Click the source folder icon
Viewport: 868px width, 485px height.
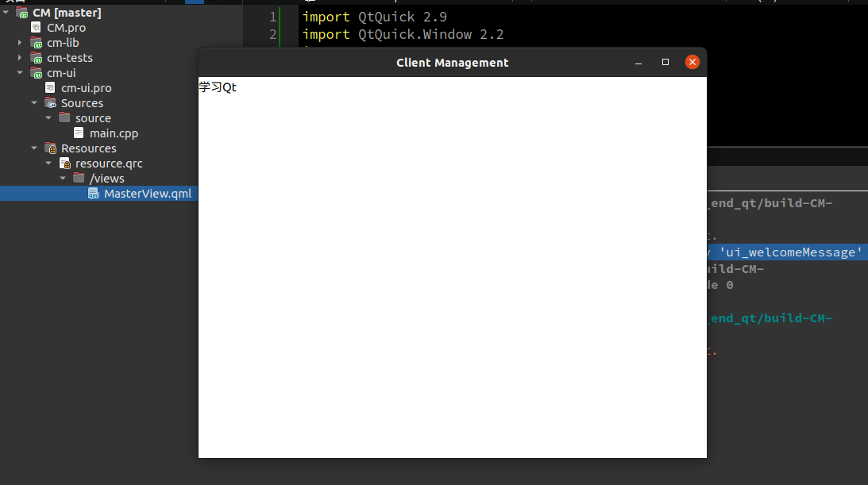[x=65, y=117]
